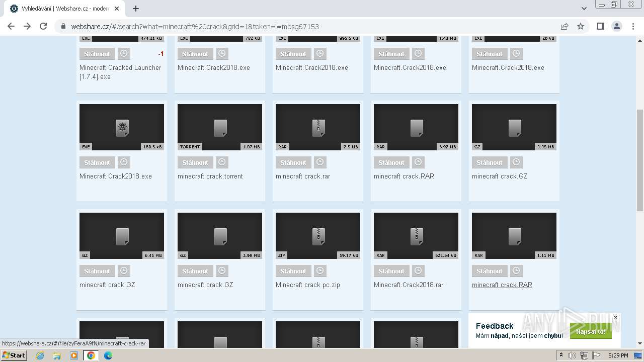Click Stáhnout for minecraft crack.rar 2.5 MB

point(293,162)
